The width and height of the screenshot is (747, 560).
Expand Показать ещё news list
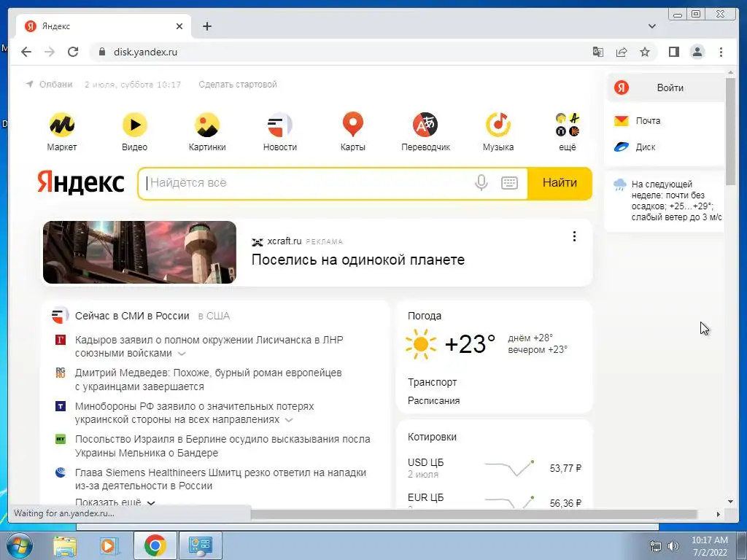[115, 502]
